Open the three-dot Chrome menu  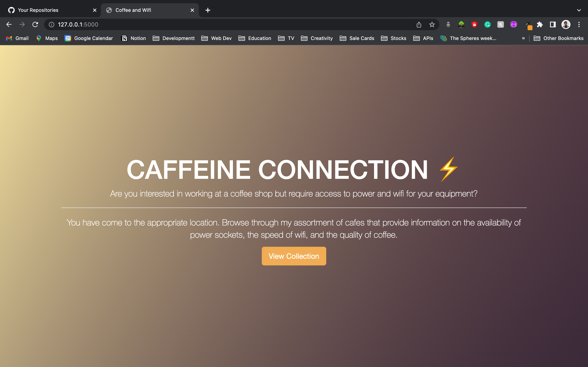[x=579, y=24]
